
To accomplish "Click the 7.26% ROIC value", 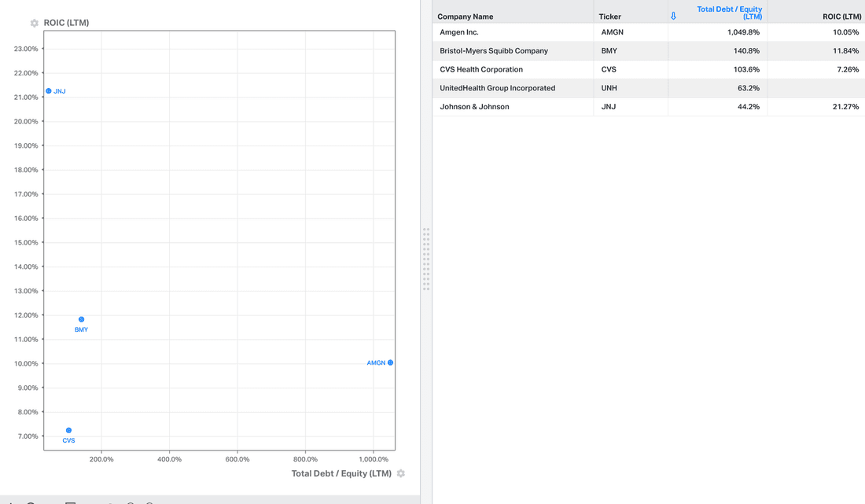I will tap(848, 69).
